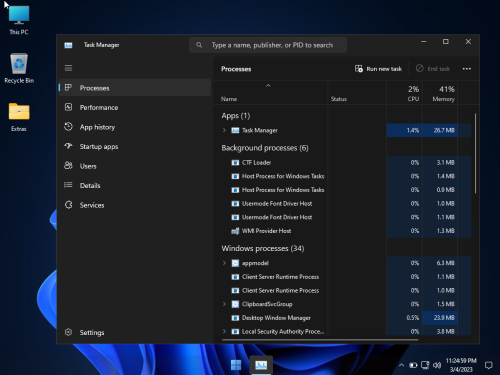This screenshot has height=375, width=500.
Task: Sort by the Name column header
Action: (x=270, y=93)
